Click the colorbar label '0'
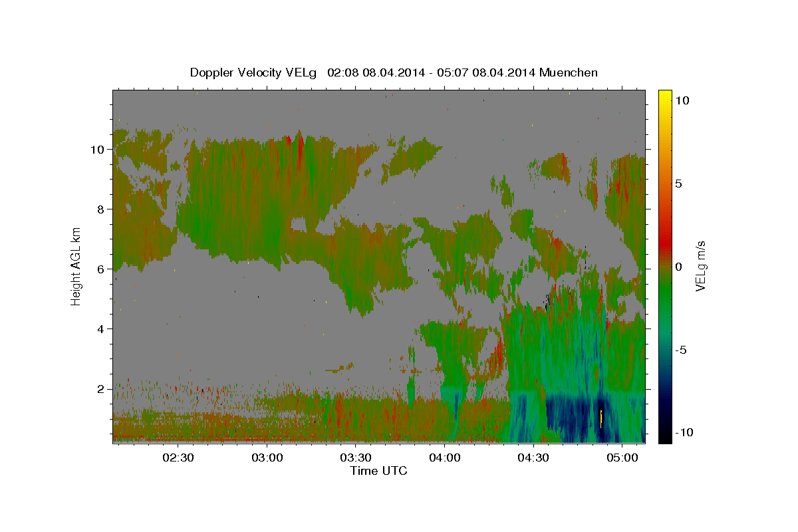Image resolution: width=798 pixels, height=532 pixels. pos(678,267)
